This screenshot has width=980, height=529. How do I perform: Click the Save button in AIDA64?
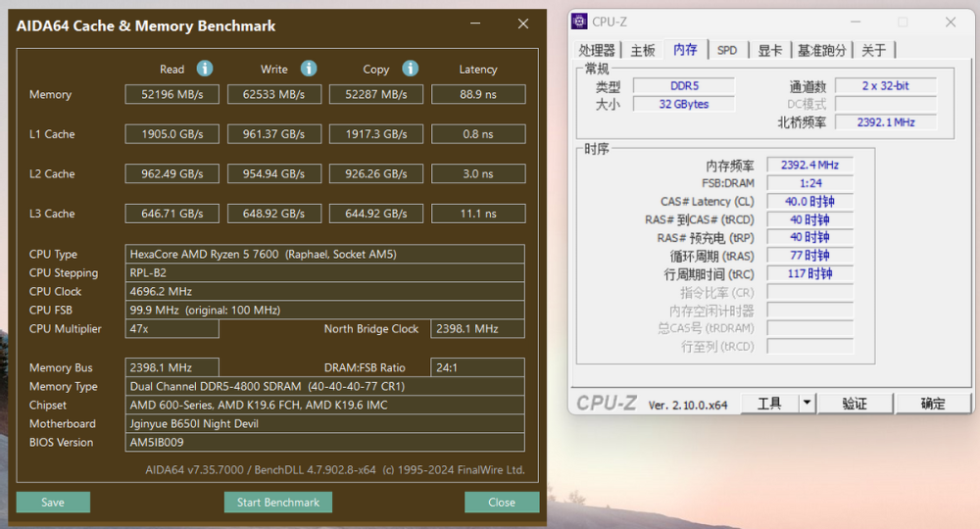(x=53, y=503)
